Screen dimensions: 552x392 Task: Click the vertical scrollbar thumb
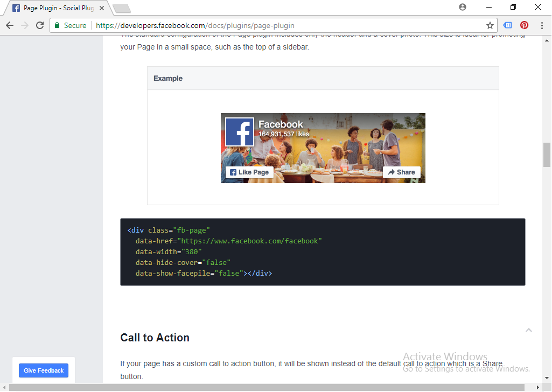click(x=547, y=155)
